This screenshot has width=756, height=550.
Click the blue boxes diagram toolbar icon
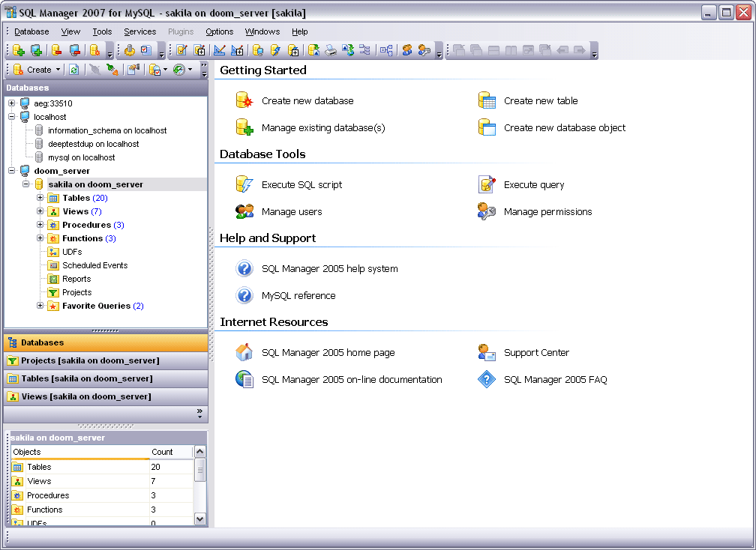(x=386, y=50)
